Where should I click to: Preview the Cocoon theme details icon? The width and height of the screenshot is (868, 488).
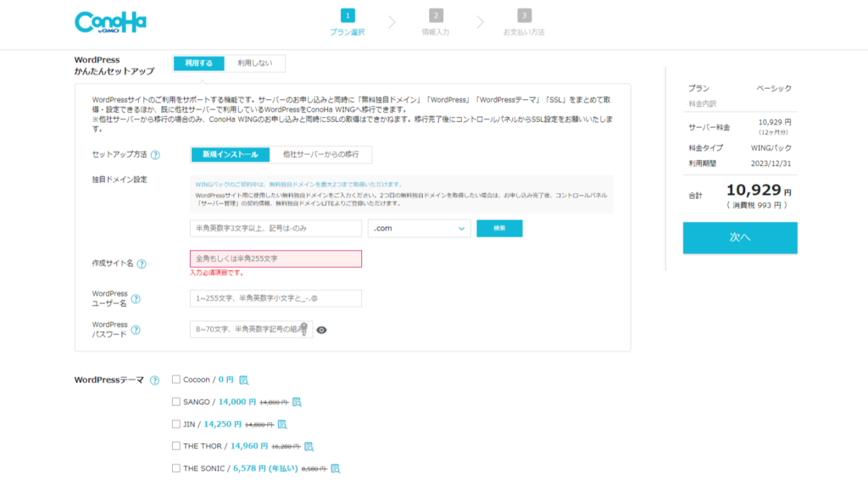[243, 380]
